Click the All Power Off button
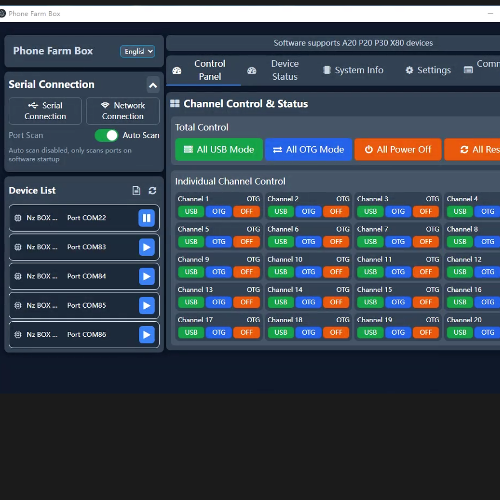500x500 pixels. pyautogui.click(x=398, y=150)
